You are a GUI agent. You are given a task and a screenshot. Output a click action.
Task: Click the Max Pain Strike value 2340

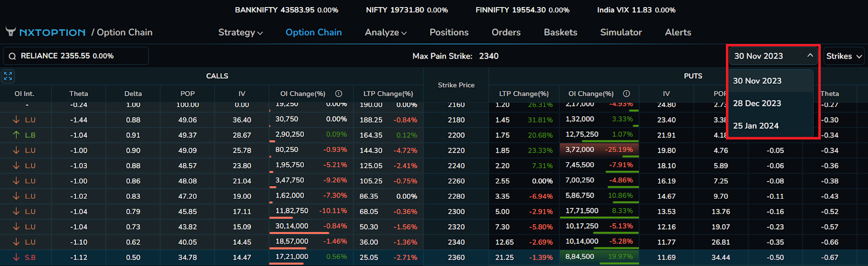tap(489, 56)
